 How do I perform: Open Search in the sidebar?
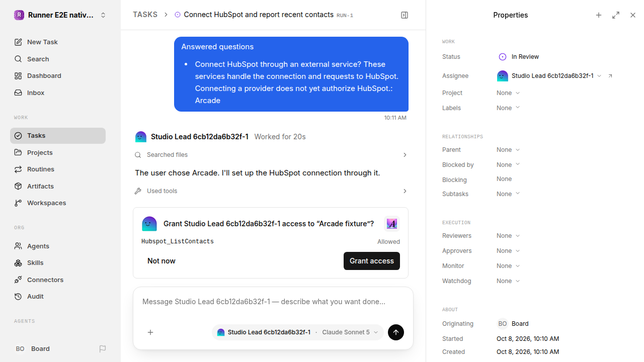pyautogui.click(x=58, y=59)
